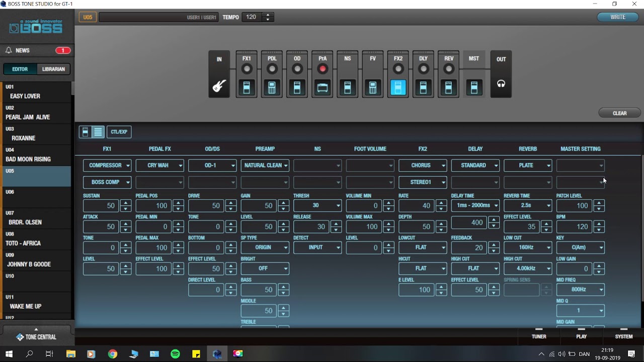
Task: Switch to list view icon
Action: pyautogui.click(x=98, y=132)
